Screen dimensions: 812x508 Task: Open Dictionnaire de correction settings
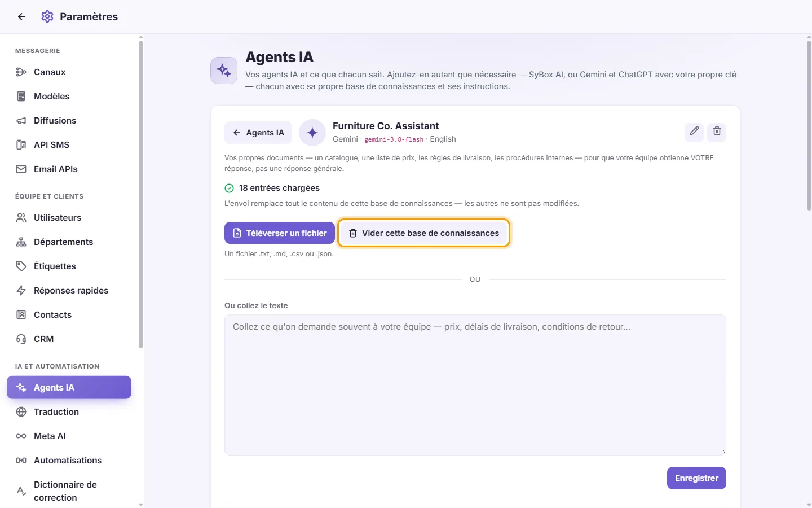click(69, 491)
